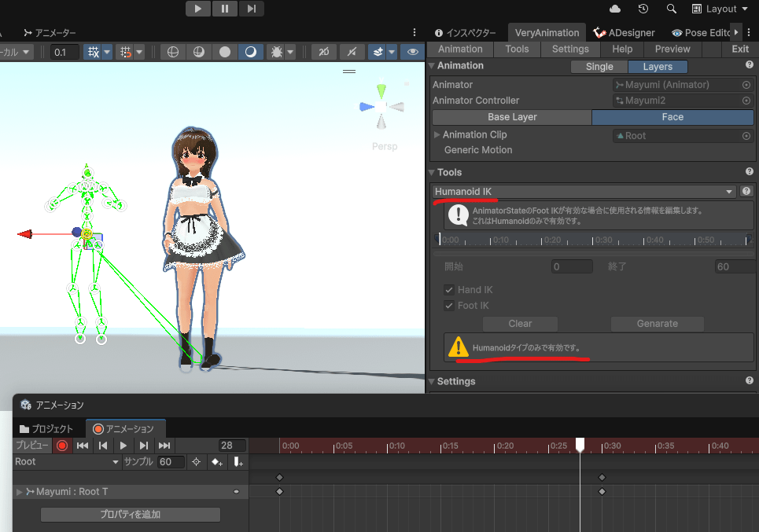Image resolution: width=759 pixels, height=532 pixels.
Task: Click the version history clock icon
Action: point(643,9)
